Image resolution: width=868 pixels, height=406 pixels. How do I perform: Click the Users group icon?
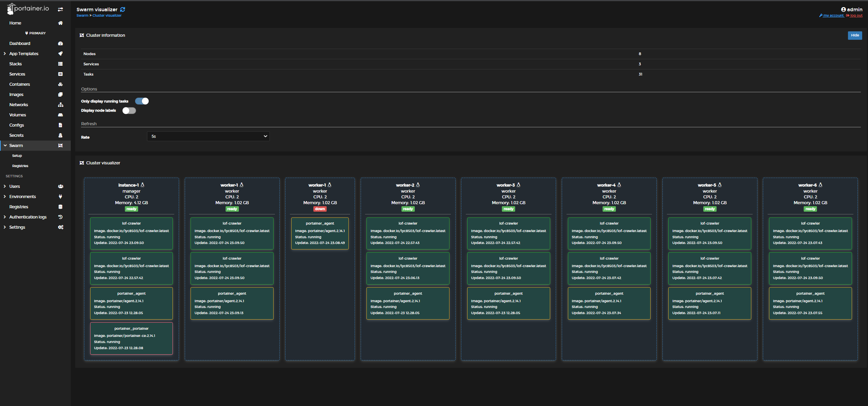(x=60, y=186)
